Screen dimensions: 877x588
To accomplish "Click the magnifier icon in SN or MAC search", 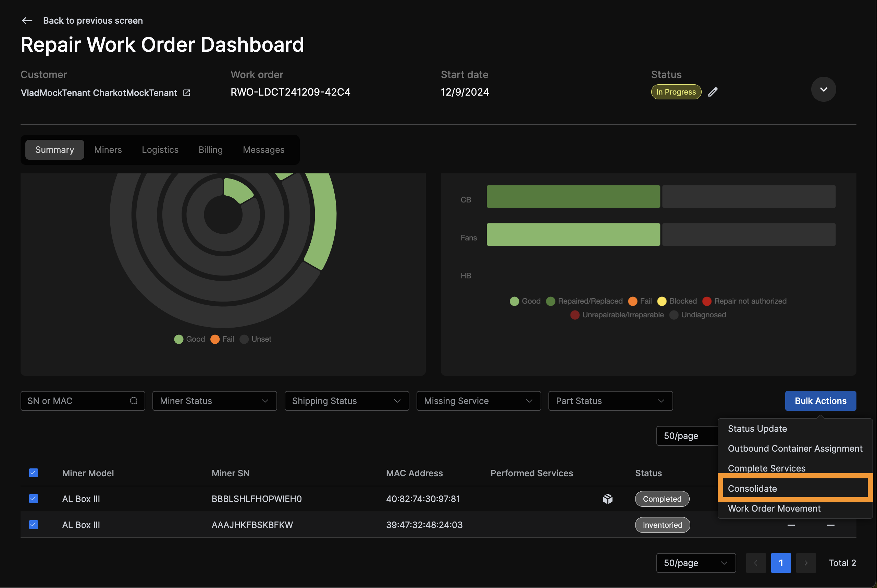I will pos(134,401).
